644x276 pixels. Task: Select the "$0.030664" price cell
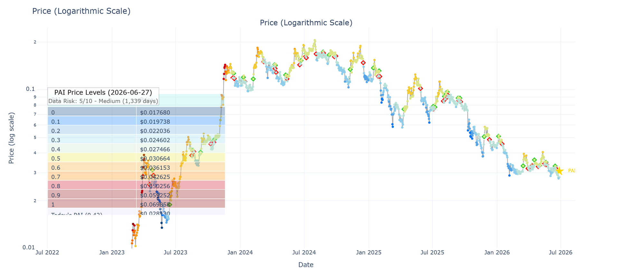[x=181, y=157]
